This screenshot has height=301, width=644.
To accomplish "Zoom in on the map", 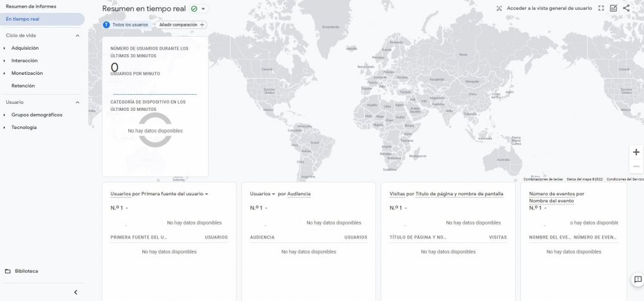I will click(636, 152).
